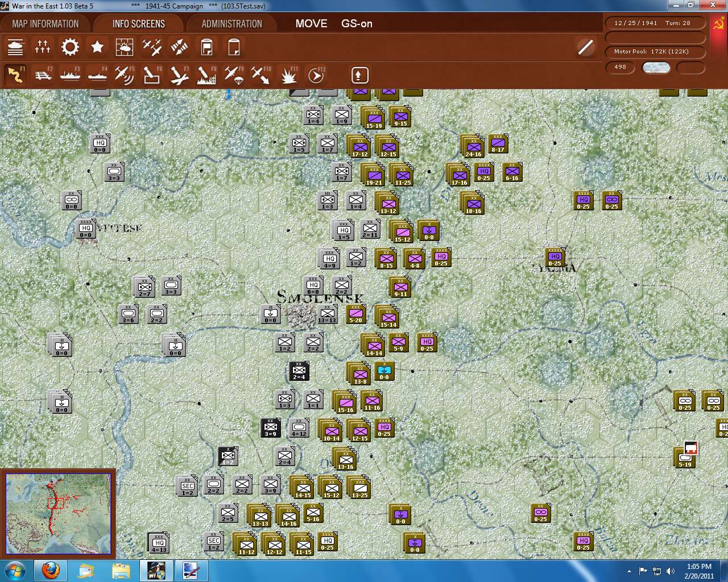Click the Motor Pool 172K field

(655, 52)
